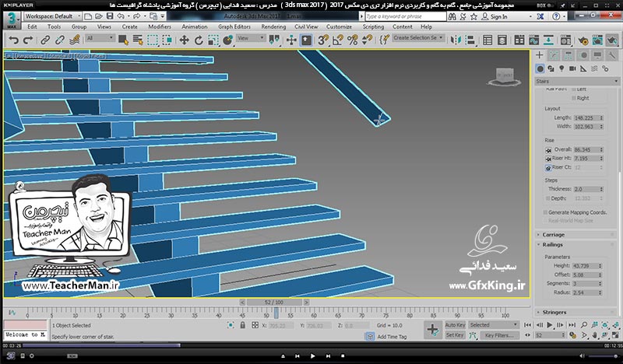Click the Bind to Space Warp icon
623x364 pixels.
pos(75,40)
